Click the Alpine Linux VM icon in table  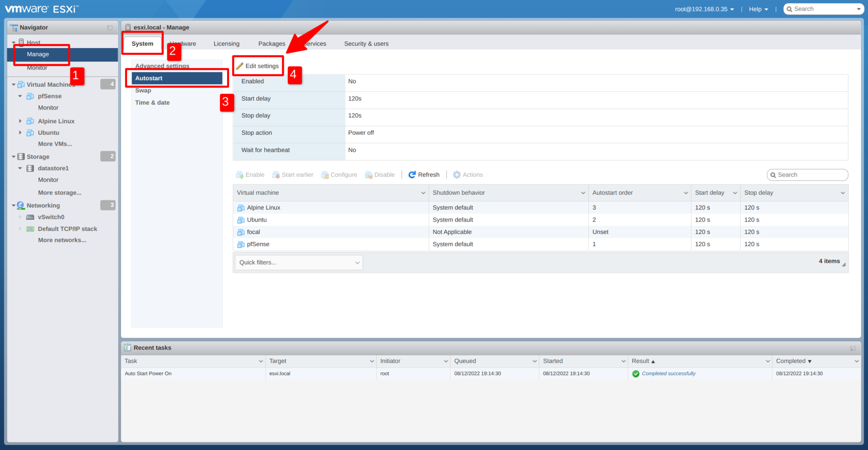(241, 208)
